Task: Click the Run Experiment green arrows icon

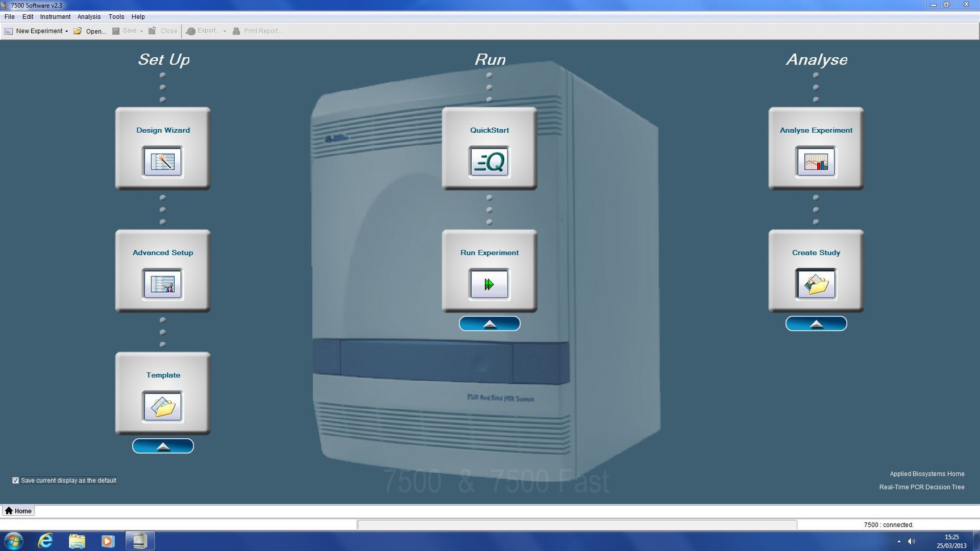Action: tap(489, 284)
